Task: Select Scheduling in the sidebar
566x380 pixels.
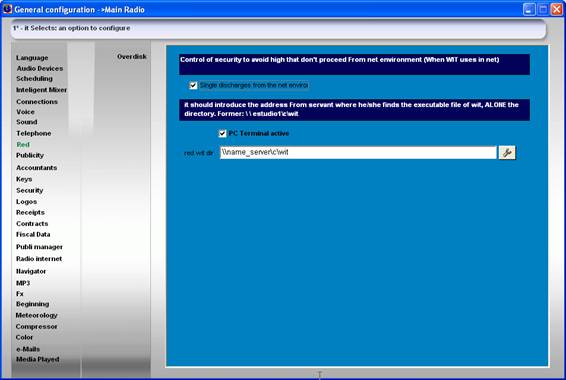Action: pos(34,78)
